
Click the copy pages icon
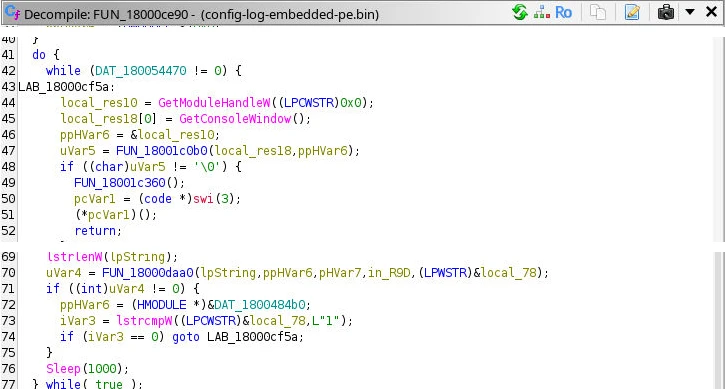(x=598, y=12)
